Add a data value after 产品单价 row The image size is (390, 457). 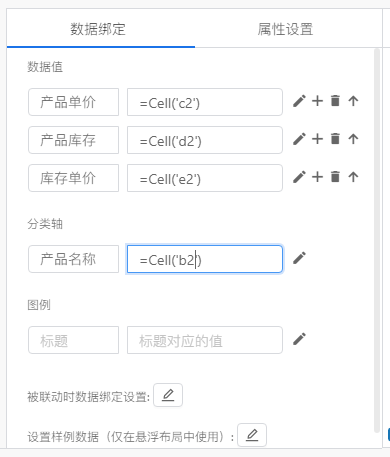coord(317,101)
